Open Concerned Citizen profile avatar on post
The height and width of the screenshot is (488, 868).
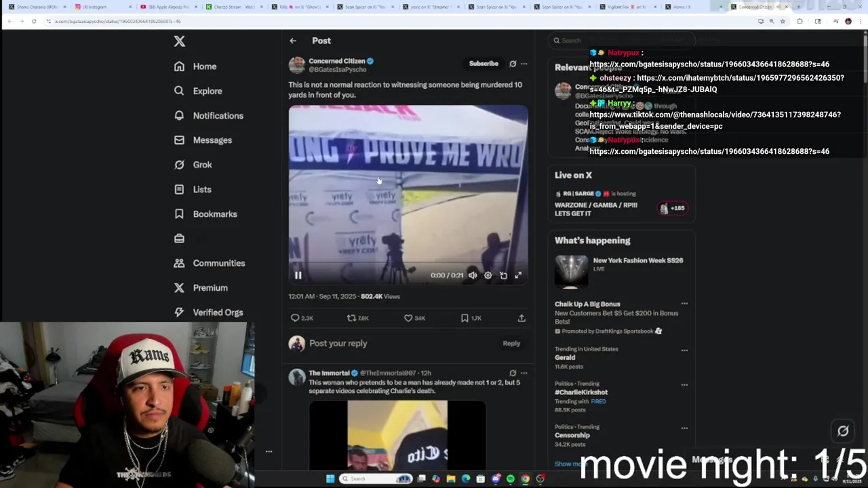pyautogui.click(x=297, y=65)
